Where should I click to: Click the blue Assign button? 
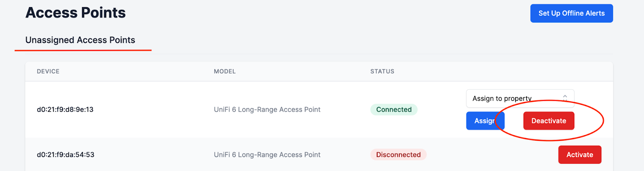[x=485, y=121]
